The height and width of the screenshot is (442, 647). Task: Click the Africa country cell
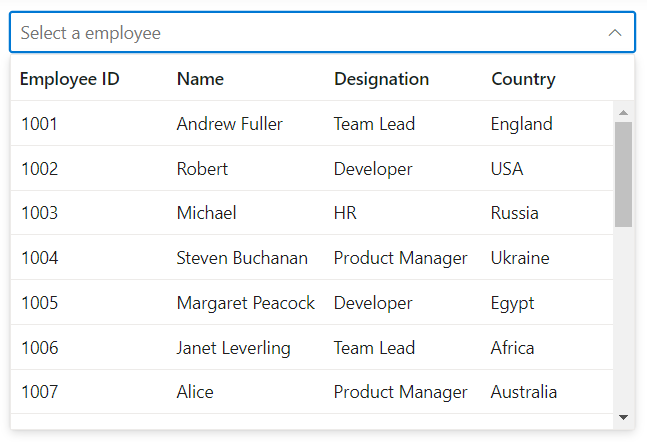click(512, 348)
